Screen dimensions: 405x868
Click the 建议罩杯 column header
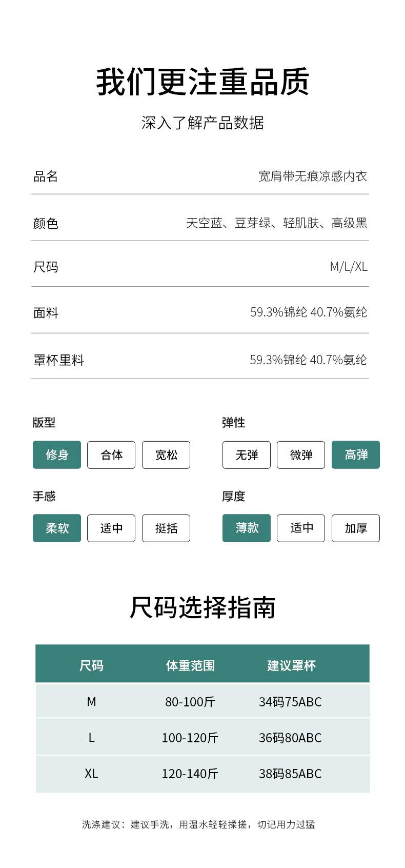click(291, 666)
